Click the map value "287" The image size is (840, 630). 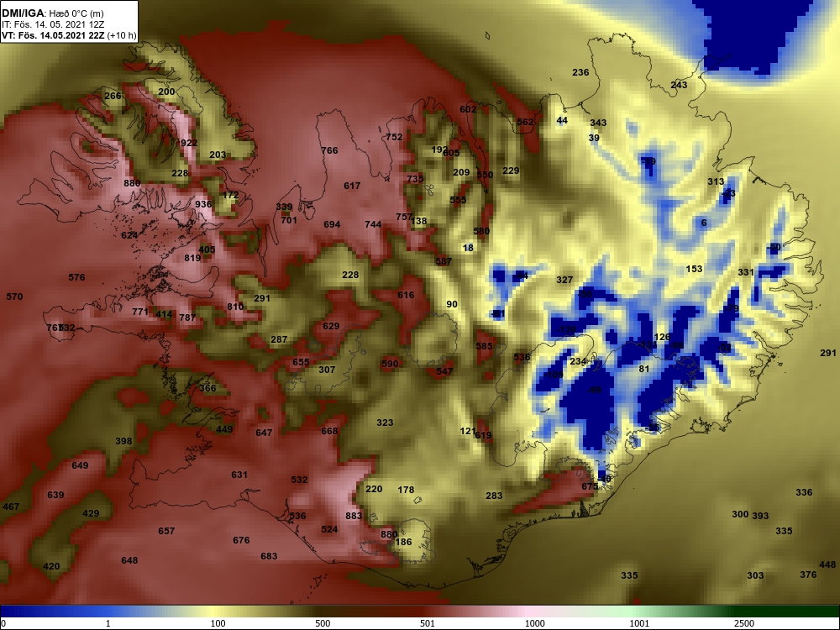(x=279, y=339)
